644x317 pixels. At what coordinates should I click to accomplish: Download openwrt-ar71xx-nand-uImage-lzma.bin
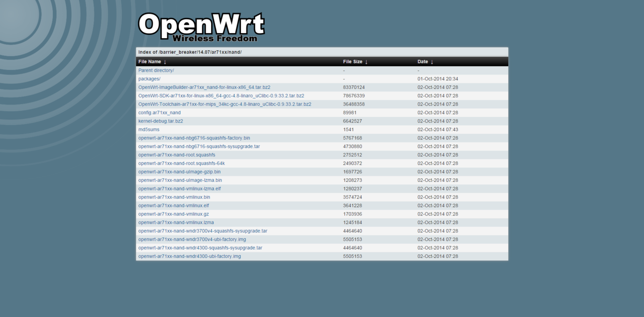(180, 180)
